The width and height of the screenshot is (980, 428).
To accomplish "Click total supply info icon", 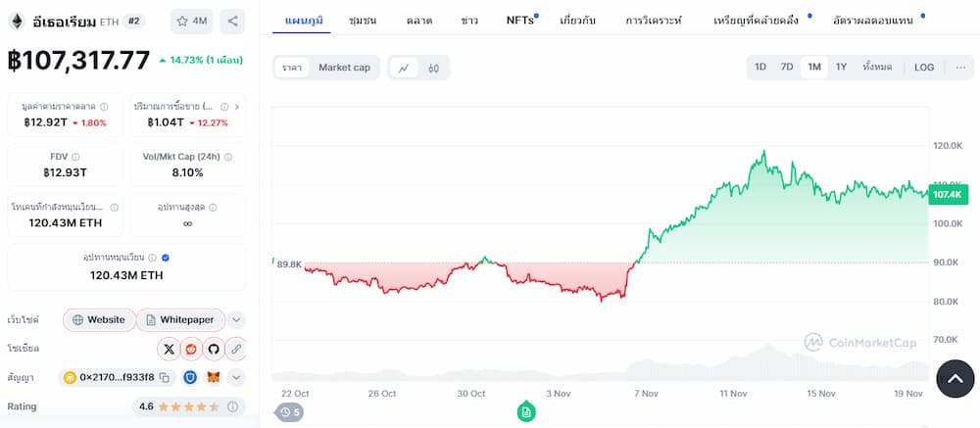I will pyautogui.click(x=115, y=208).
